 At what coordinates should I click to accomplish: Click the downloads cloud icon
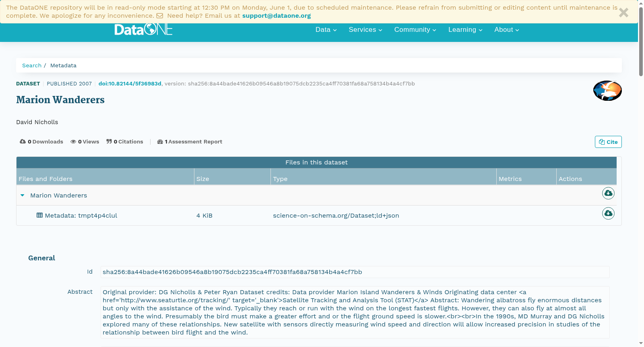coord(23,141)
